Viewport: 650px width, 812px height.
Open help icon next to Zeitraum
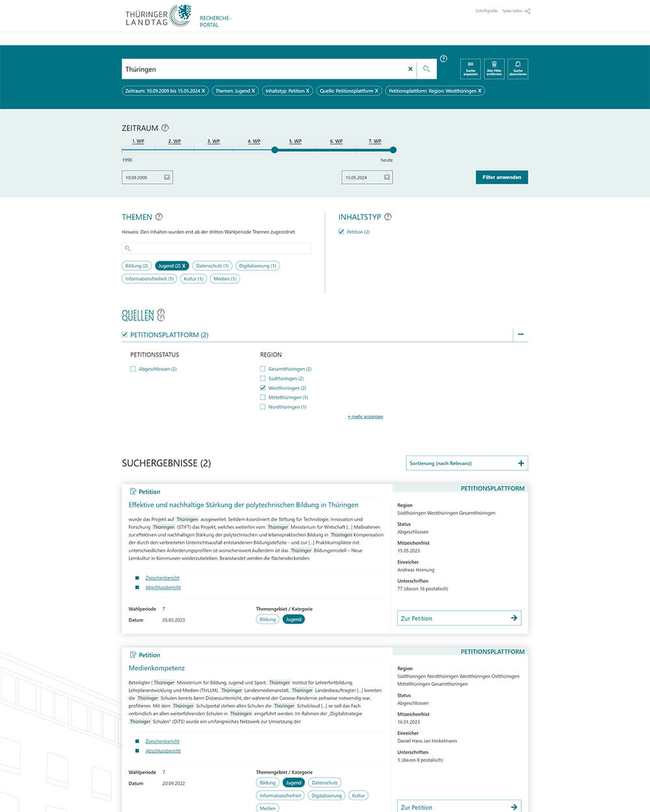[x=165, y=128]
